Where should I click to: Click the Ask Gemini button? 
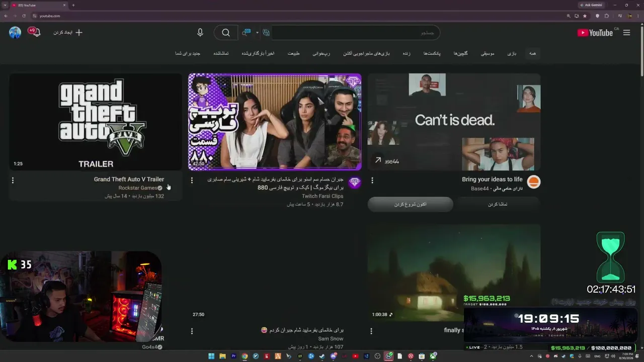click(591, 5)
